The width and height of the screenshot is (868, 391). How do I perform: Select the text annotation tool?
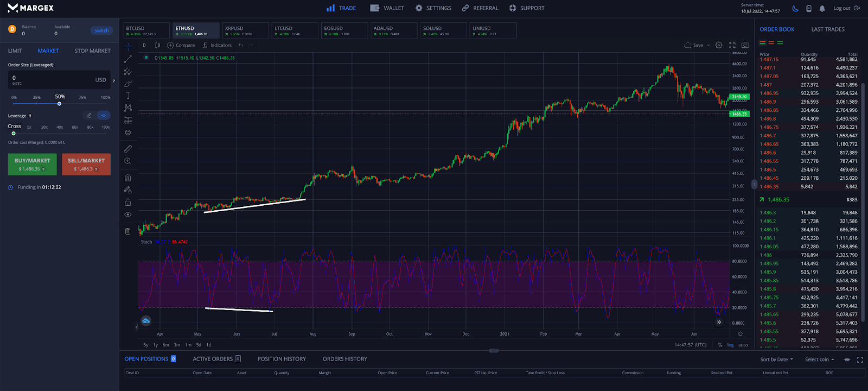pos(128,96)
